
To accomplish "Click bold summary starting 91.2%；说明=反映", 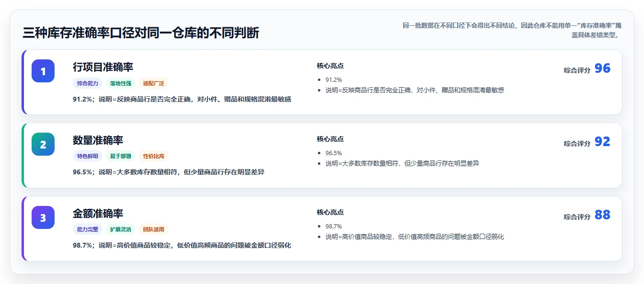I will point(182,99).
